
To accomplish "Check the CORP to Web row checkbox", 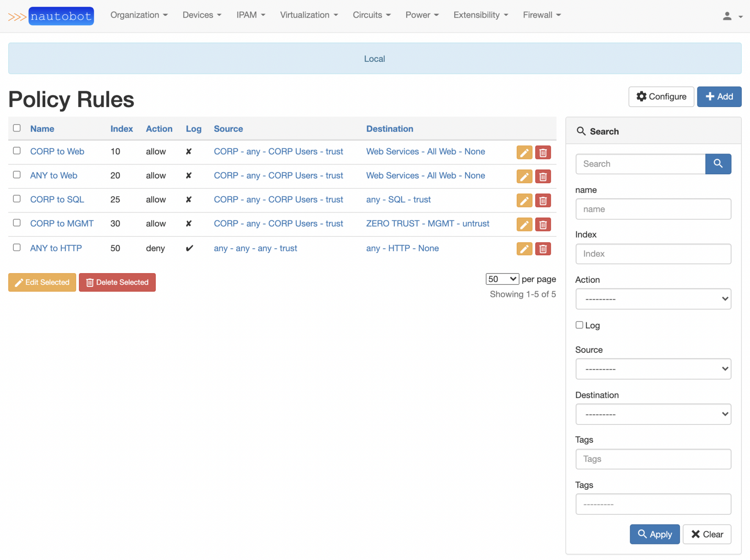I will point(17,151).
